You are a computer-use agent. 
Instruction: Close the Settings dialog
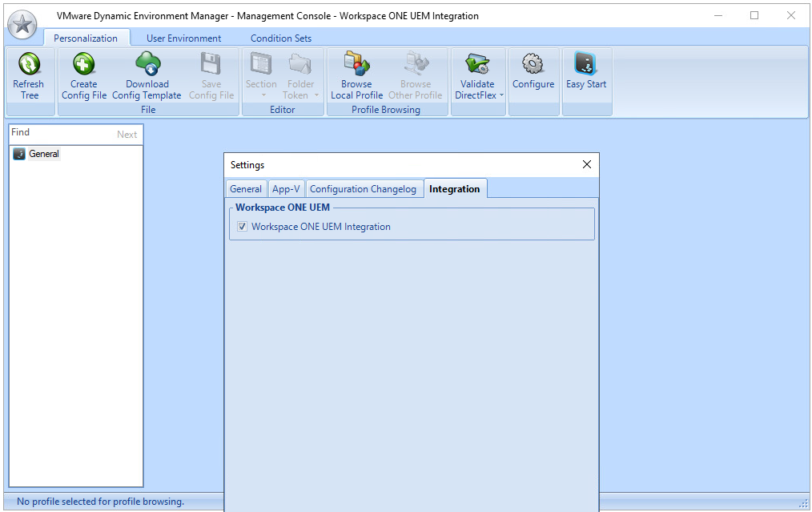coord(587,164)
